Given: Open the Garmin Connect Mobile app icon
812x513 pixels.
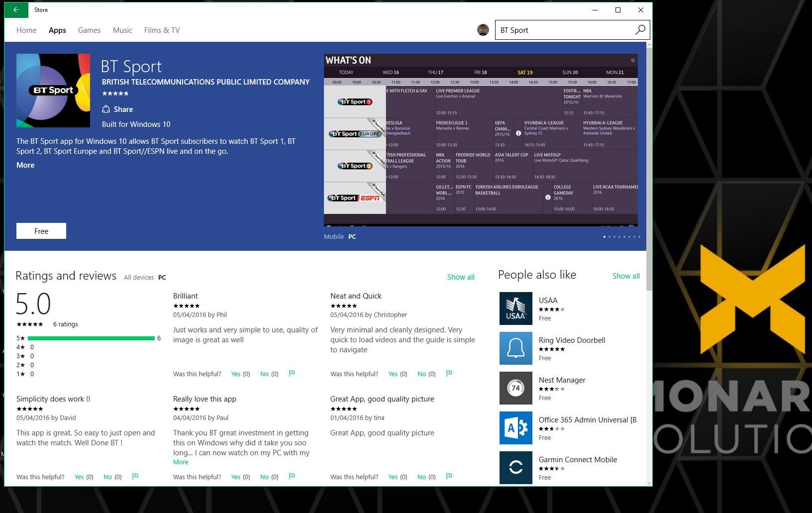Looking at the screenshot, I should 515,468.
